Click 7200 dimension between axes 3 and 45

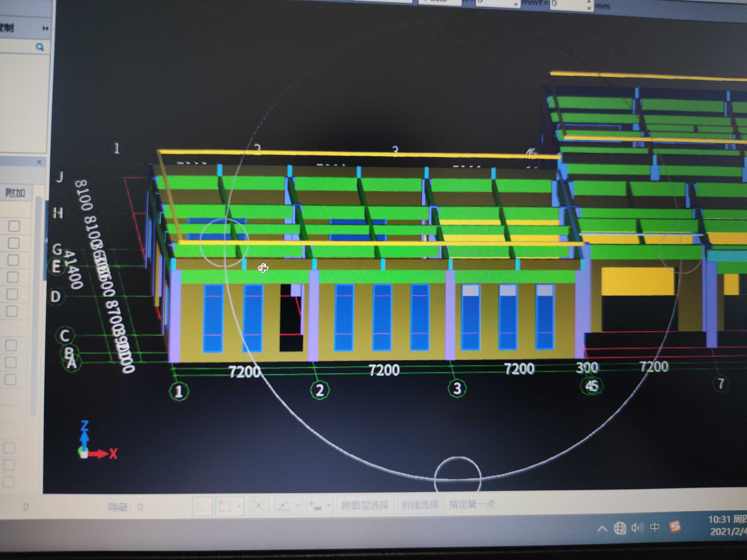519,369
